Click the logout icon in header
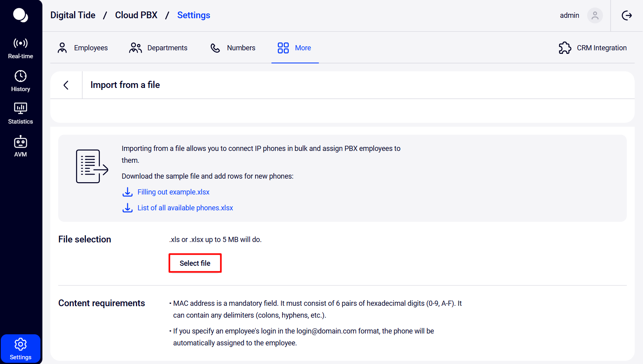The image size is (643, 364). pyautogui.click(x=627, y=15)
